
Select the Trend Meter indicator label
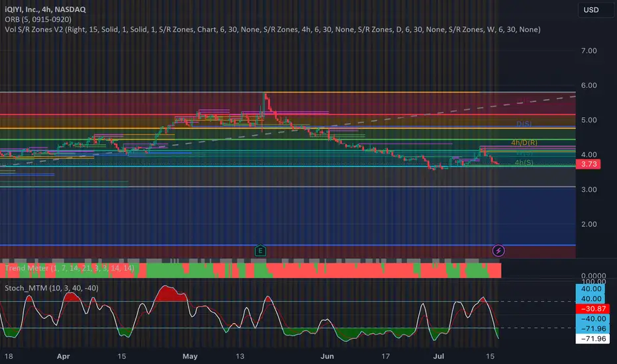coord(70,268)
